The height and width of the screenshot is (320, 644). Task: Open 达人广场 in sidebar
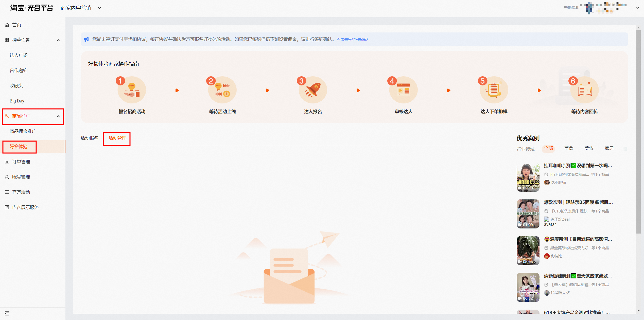[19, 55]
